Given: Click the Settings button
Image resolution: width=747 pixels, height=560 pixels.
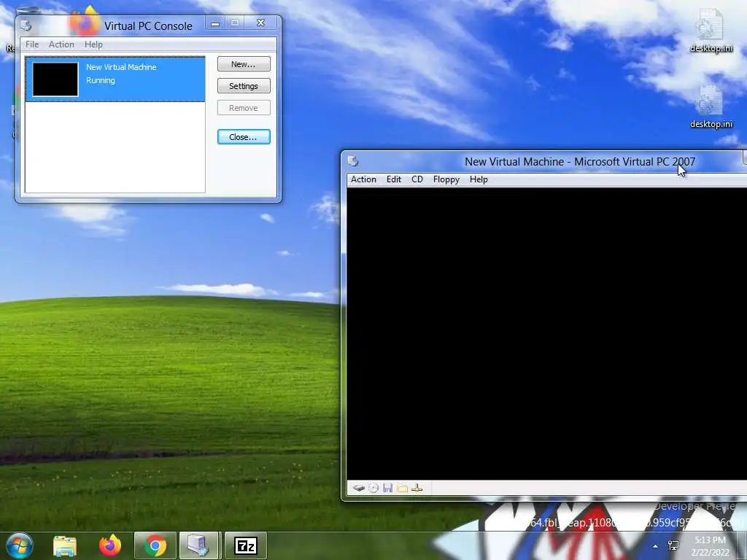Looking at the screenshot, I should pyautogui.click(x=244, y=86).
